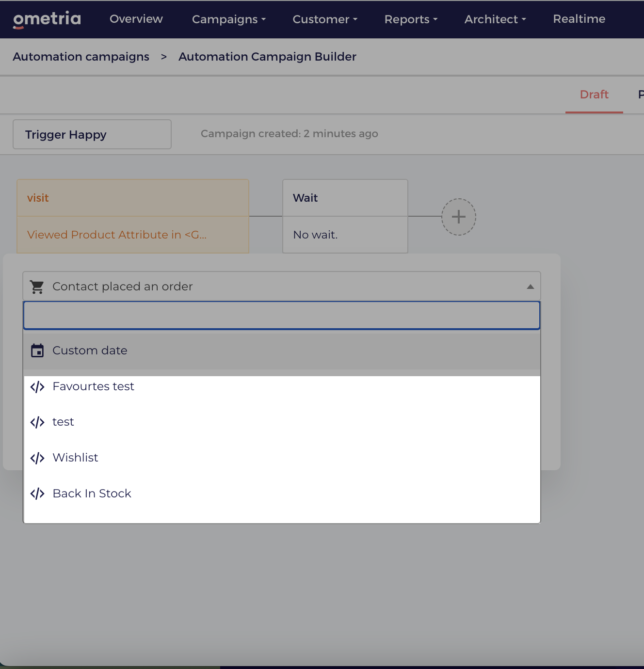The height and width of the screenshot is (669, 644).
Task: Choose the test trigger option
Action: pyautogui.click(x=282, y=422)
